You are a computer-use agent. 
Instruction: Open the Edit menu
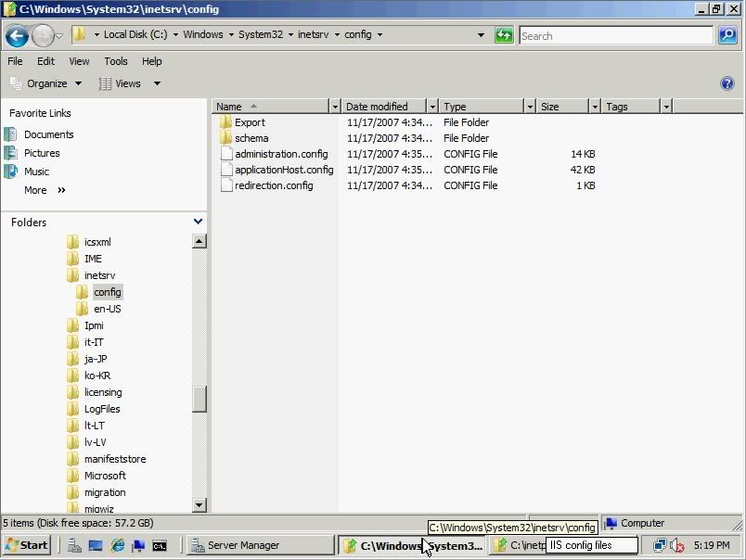click(45, 61)
